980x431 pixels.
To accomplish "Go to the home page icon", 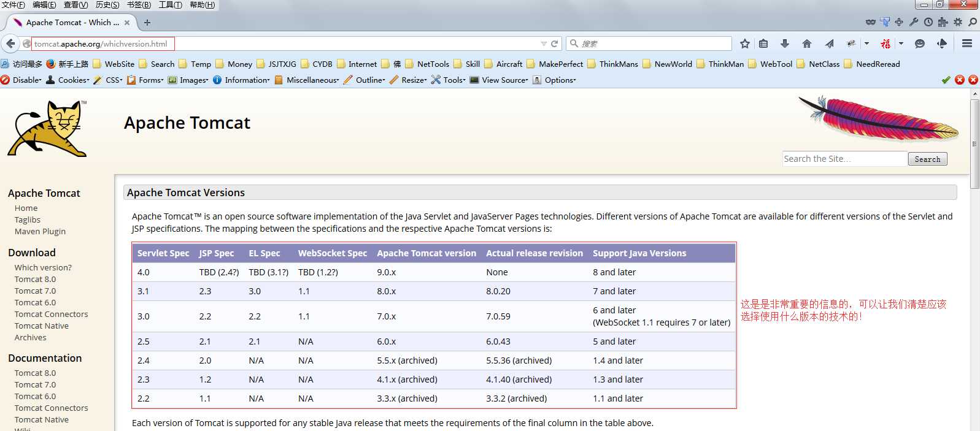I will click(x=807, y=44).
